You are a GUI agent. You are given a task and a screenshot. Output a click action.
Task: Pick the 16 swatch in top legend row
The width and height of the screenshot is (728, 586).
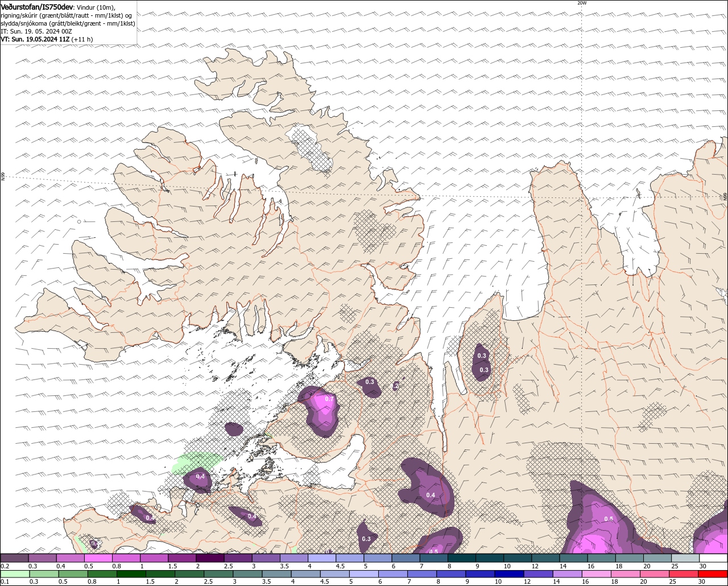(601, 558)
